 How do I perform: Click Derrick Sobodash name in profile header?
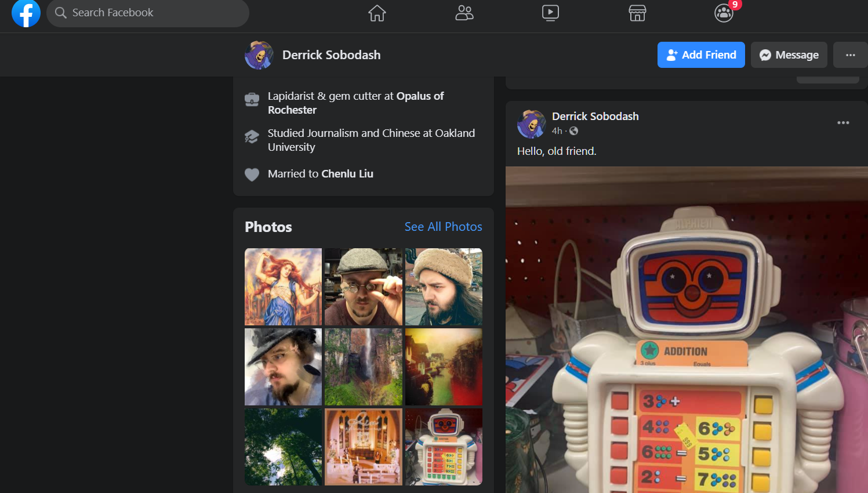(332, 55)
